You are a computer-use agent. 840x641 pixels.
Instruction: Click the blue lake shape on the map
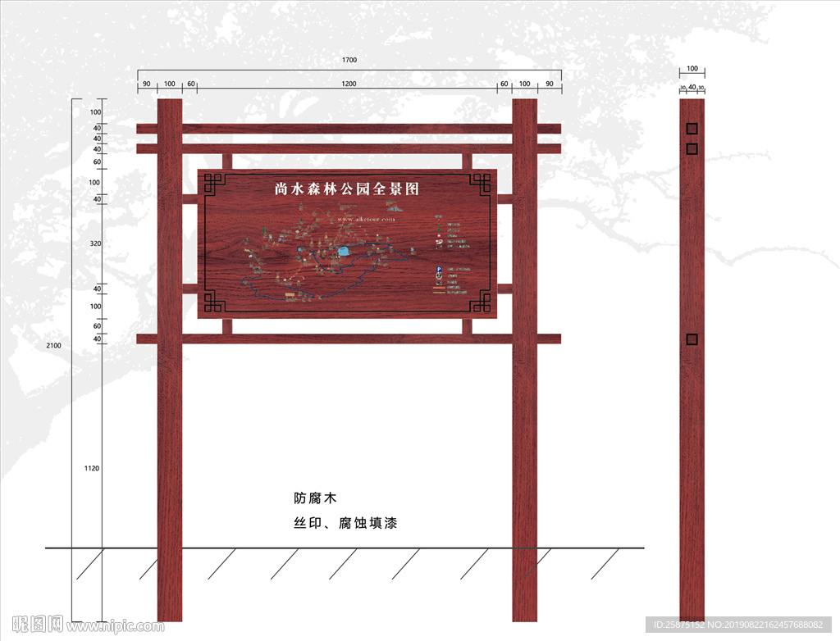[x=344, y=251]
